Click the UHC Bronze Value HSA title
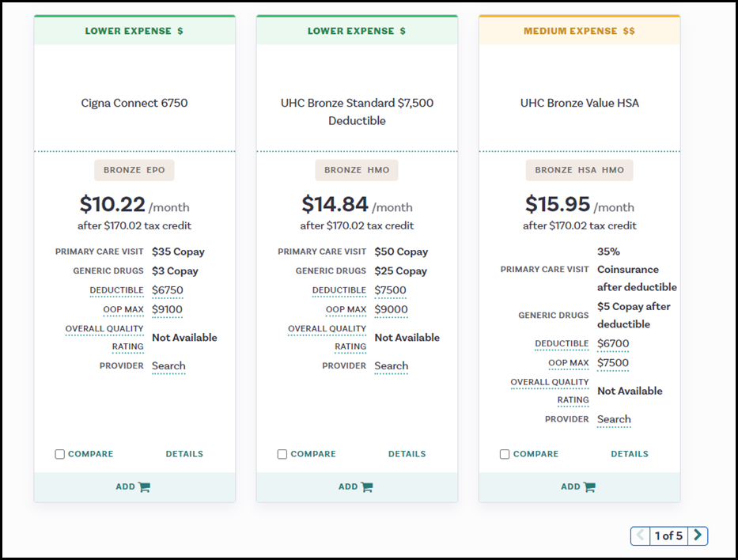The width and height of the screenshot is (738, 560). [x=579, y=103]
